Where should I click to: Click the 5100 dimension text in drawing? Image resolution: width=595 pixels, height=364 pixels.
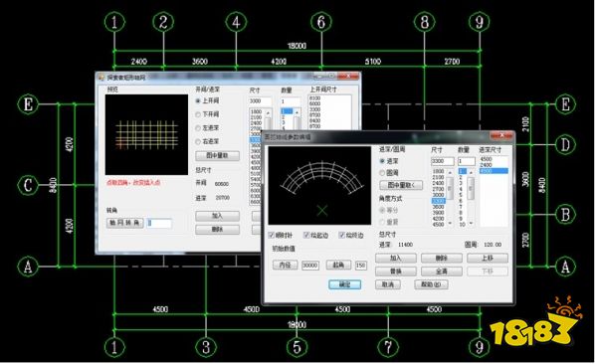coord(373,62)
